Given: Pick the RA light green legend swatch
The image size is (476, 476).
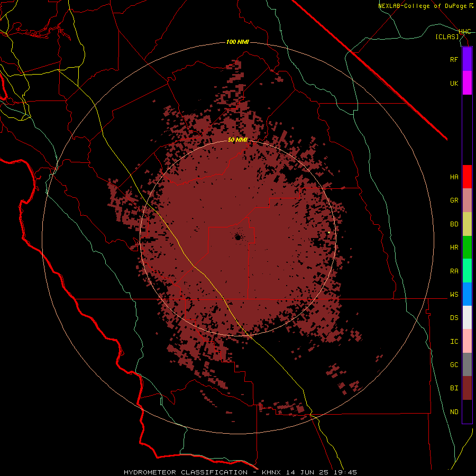Looking at the screenshot, I should (x=467, y=271).
